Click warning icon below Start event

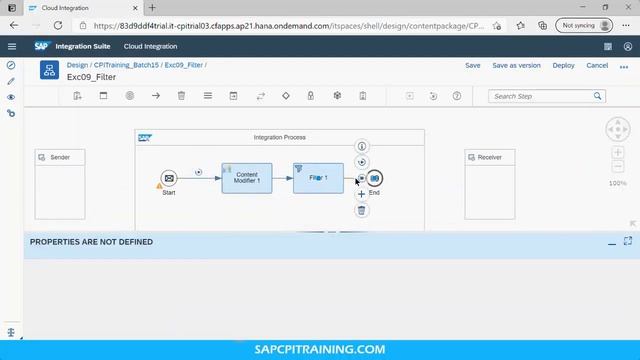click(x=160, y=186)
